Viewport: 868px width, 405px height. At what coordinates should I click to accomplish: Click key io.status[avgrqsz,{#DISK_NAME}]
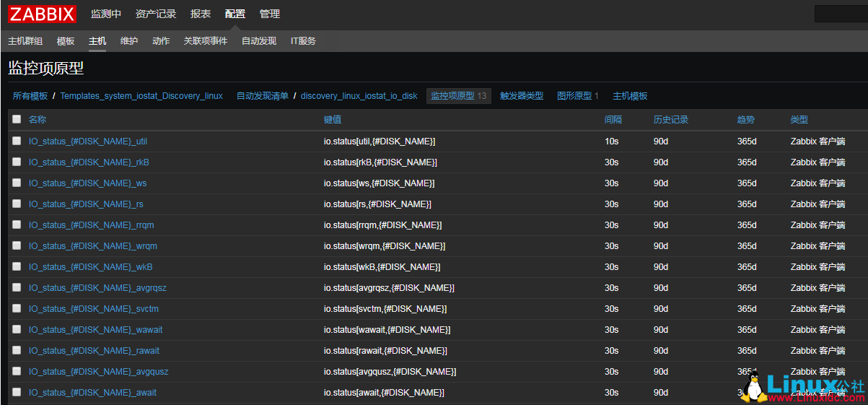389,288
